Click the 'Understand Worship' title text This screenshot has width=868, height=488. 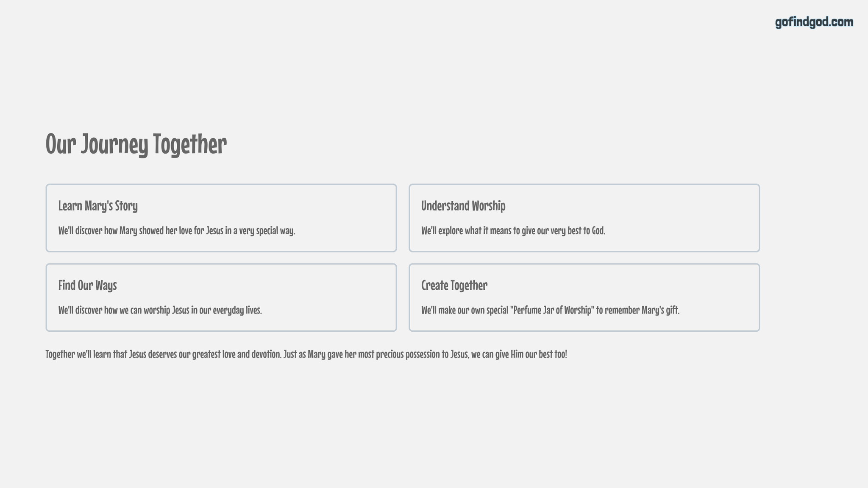(463, 206)
